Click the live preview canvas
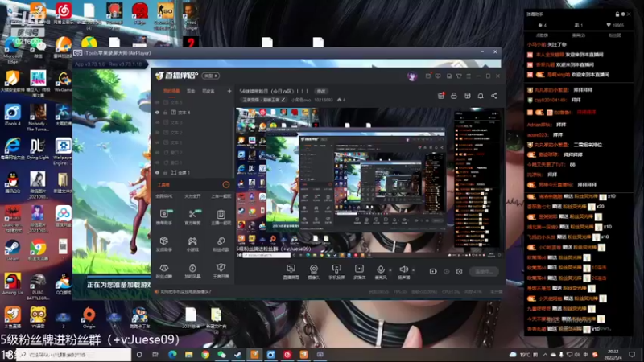This screenshot has width=644, height=362. coord(368,183)
